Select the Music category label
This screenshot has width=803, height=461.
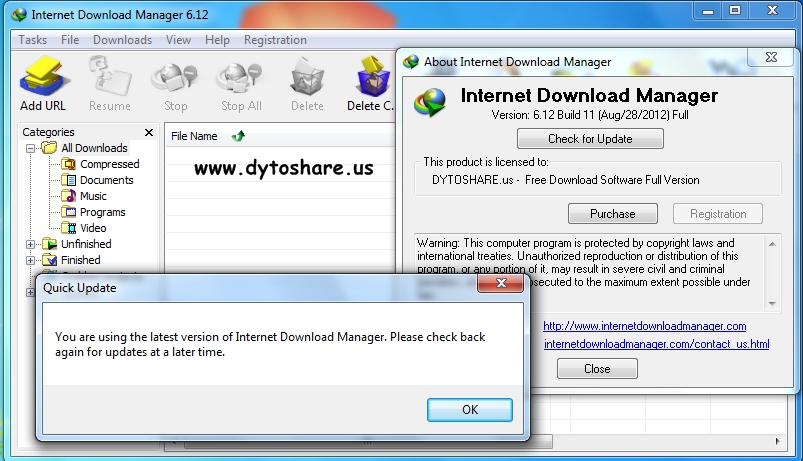tap(93, 196)
